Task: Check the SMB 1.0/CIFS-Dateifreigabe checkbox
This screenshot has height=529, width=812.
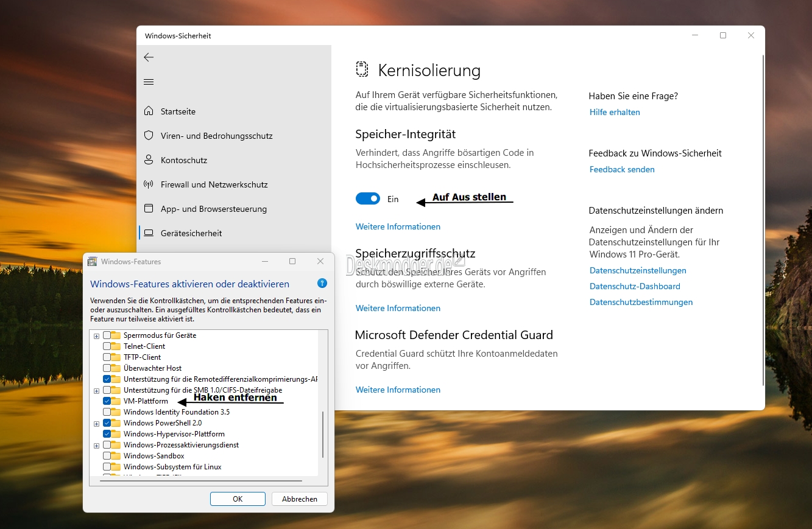Action: 107,390
